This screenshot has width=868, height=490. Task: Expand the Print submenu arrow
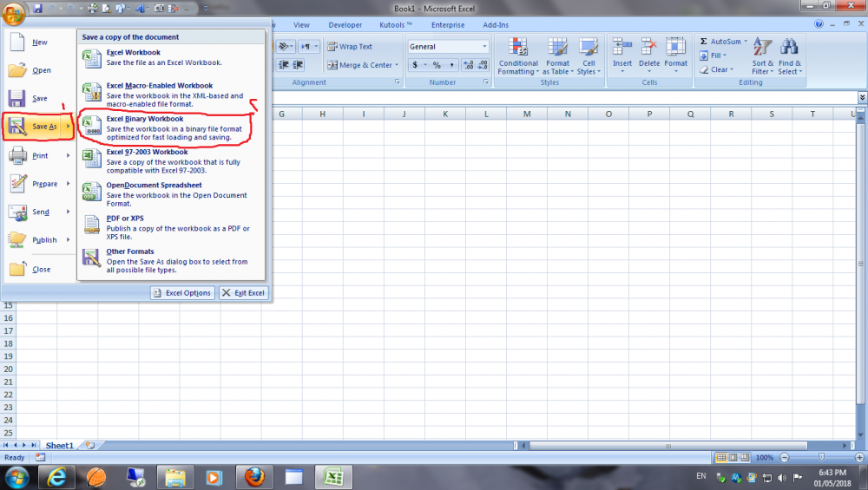click(69, 155)
